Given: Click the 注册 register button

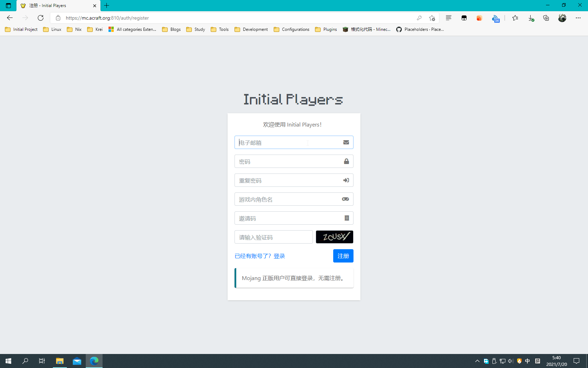Looking at the screenshot, I should tap(343, 256).
